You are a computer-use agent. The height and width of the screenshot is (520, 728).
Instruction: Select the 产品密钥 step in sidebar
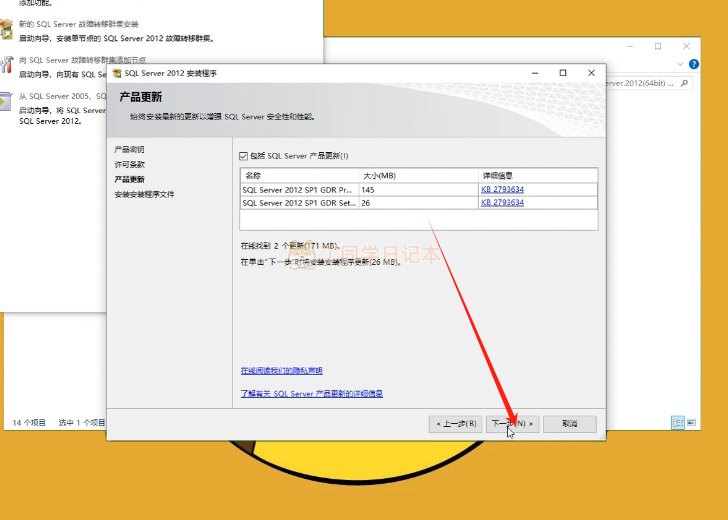[x=129, y=149]
